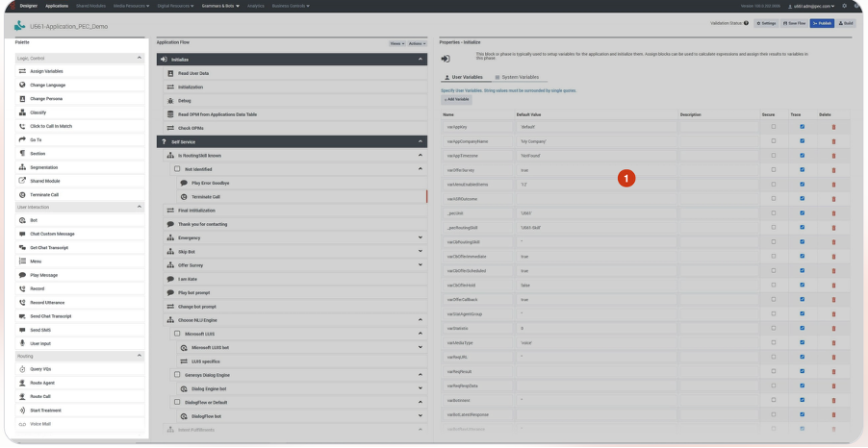The width and height of the screenshot is (868, 448).
Task: Tick Secure checkbox for varAppKey
Action: [774, 127]
